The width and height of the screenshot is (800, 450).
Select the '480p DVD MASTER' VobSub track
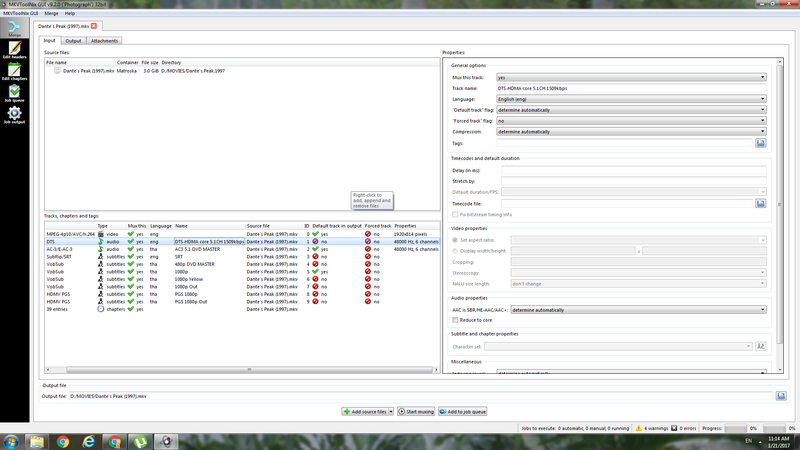(242, 264)
